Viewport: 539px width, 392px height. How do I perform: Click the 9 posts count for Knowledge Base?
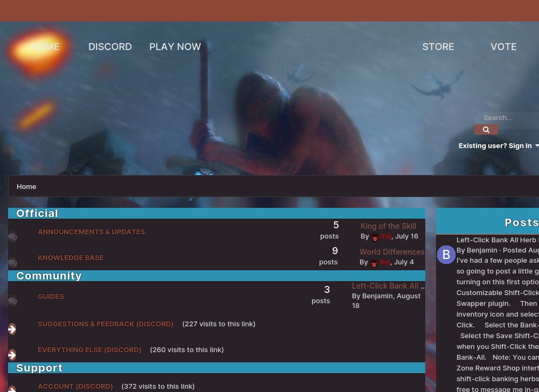tap(329, 256)
